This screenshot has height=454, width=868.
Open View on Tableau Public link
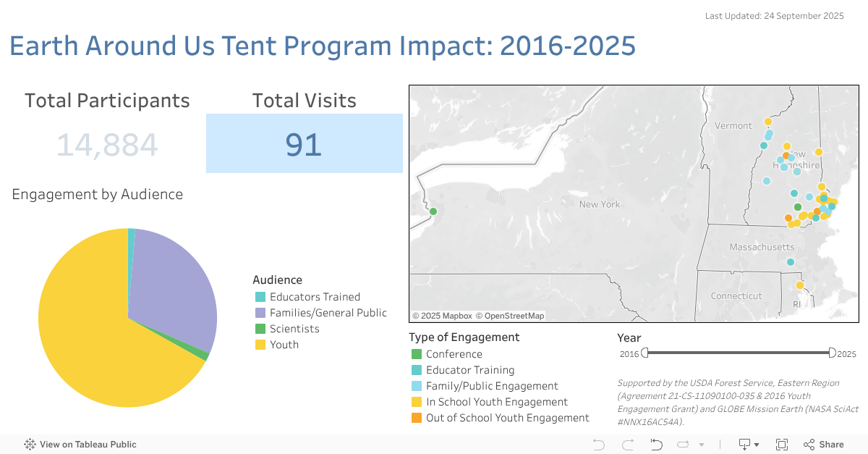(x=80, y=445)
